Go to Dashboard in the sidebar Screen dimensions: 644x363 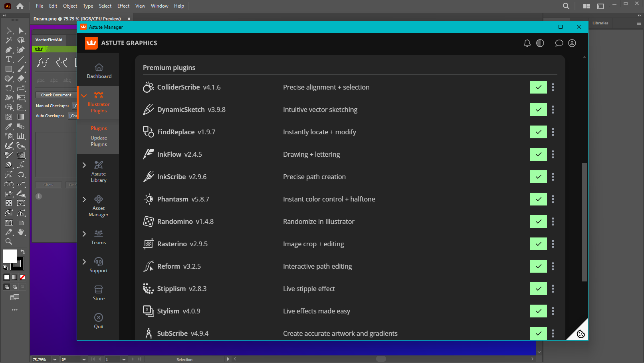tap(99, 71)
